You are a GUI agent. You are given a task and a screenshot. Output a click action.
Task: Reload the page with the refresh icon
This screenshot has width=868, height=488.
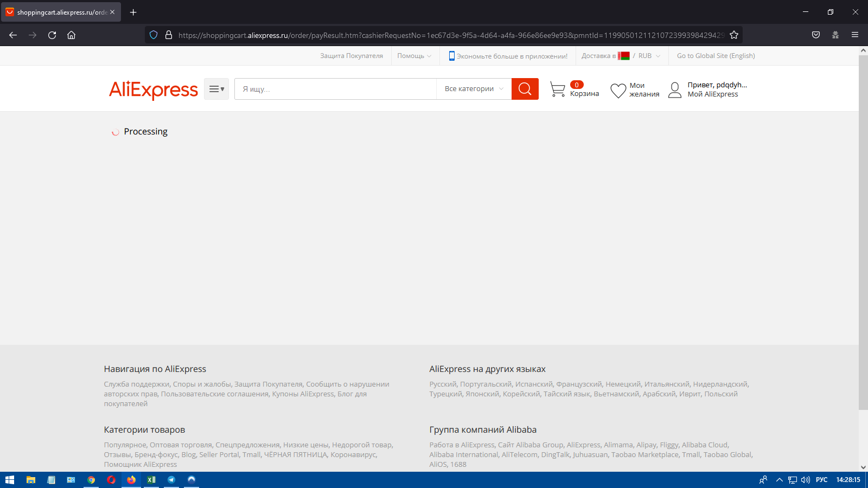52,35
